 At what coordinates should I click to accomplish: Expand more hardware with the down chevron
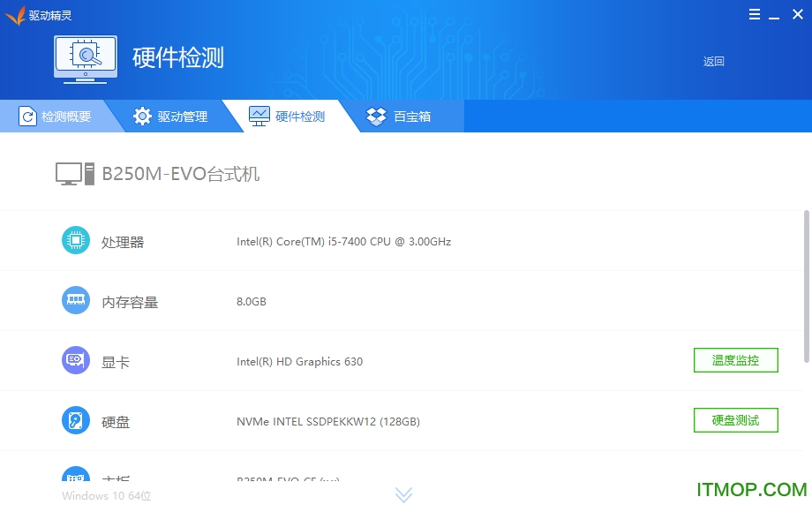click(403, 494)
